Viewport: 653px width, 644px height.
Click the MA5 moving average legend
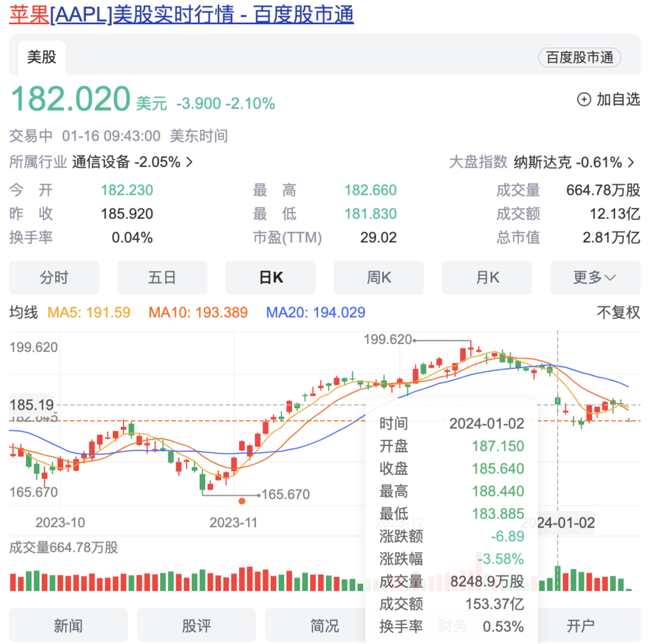coord(89,313)
